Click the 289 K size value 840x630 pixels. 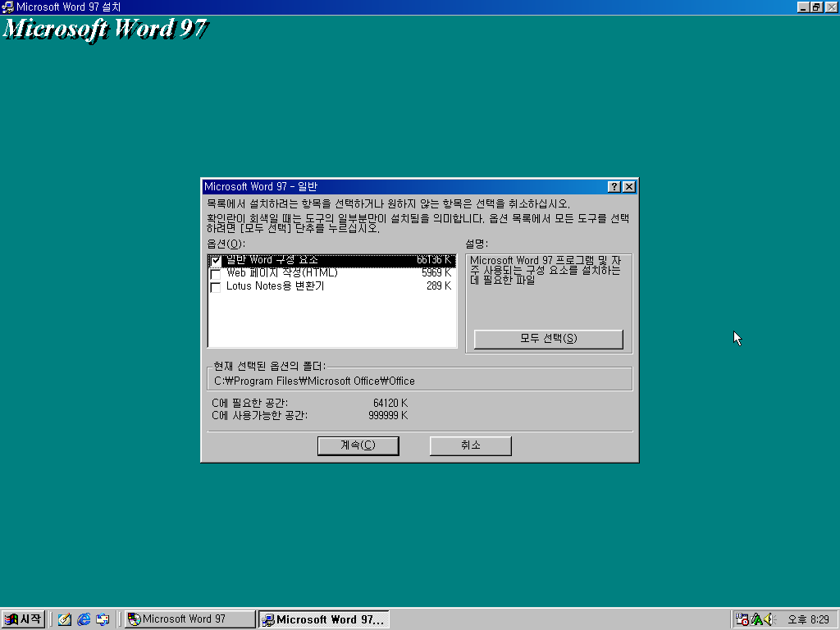pos(439,286)
